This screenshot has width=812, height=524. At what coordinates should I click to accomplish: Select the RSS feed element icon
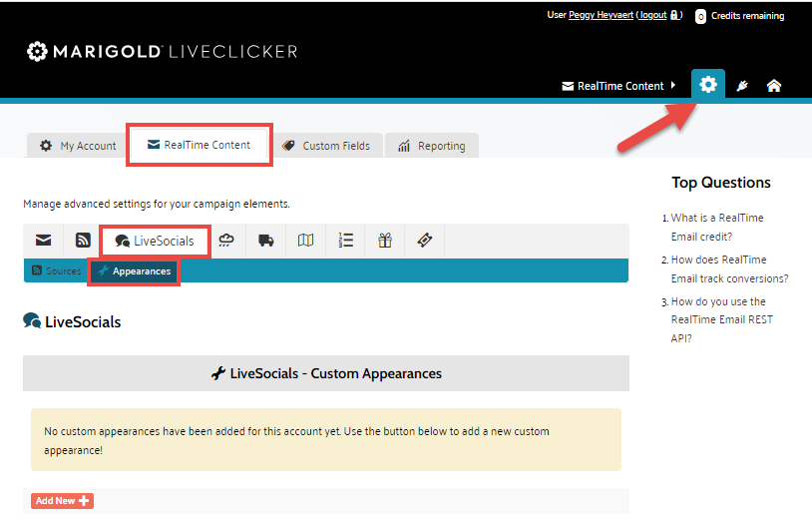pos(83,241)
